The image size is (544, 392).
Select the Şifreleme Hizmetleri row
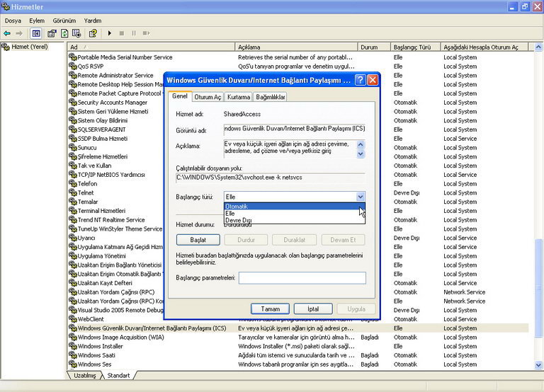click(298, 156)
